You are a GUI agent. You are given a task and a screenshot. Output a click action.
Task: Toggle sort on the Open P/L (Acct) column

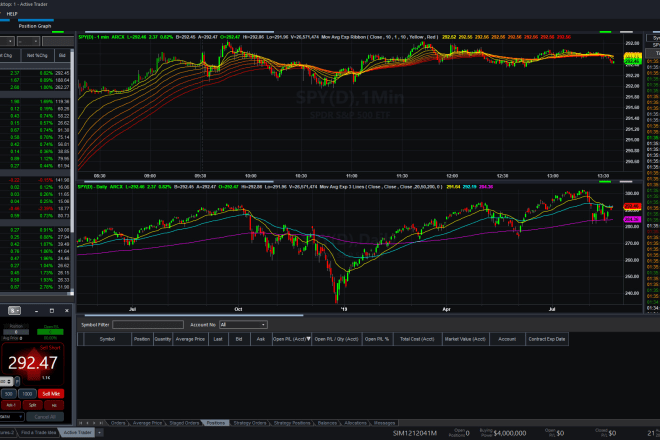tap(292, 339)
